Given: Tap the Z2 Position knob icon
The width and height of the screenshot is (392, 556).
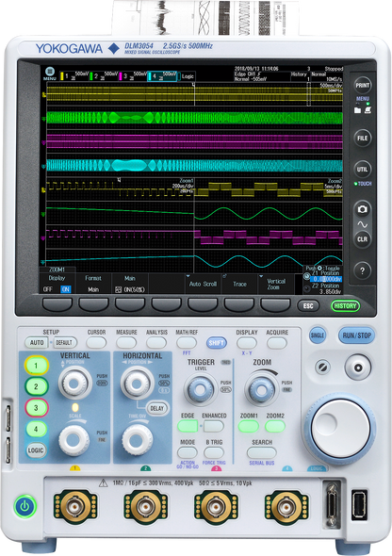Looking at the screenshot, I should [307, 289].
